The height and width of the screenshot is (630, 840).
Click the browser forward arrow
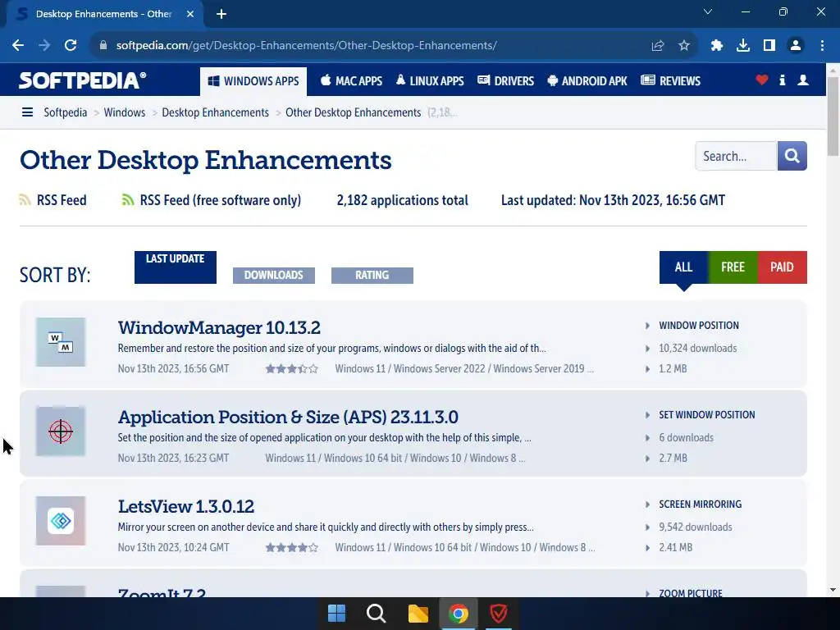pos(44,46)
